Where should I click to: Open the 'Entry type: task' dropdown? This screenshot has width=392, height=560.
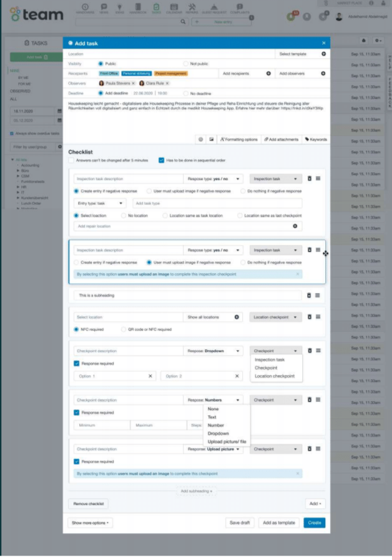pos(100,203)
